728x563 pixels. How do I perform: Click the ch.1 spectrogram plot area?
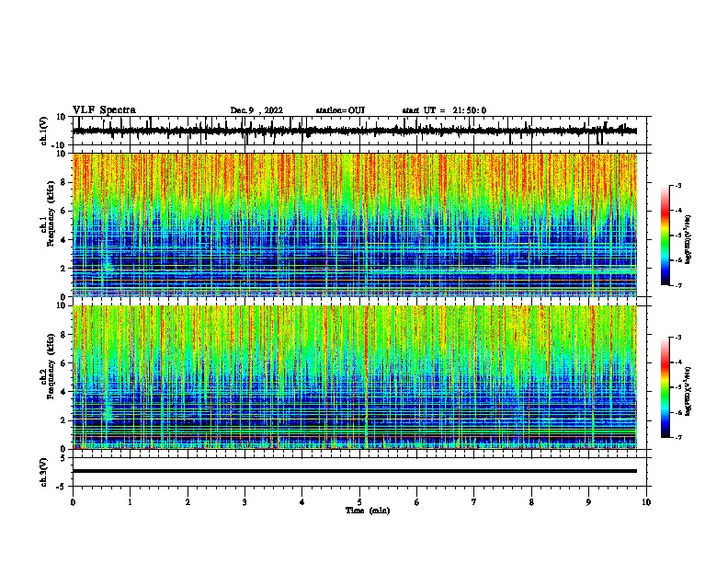point(355,224)
